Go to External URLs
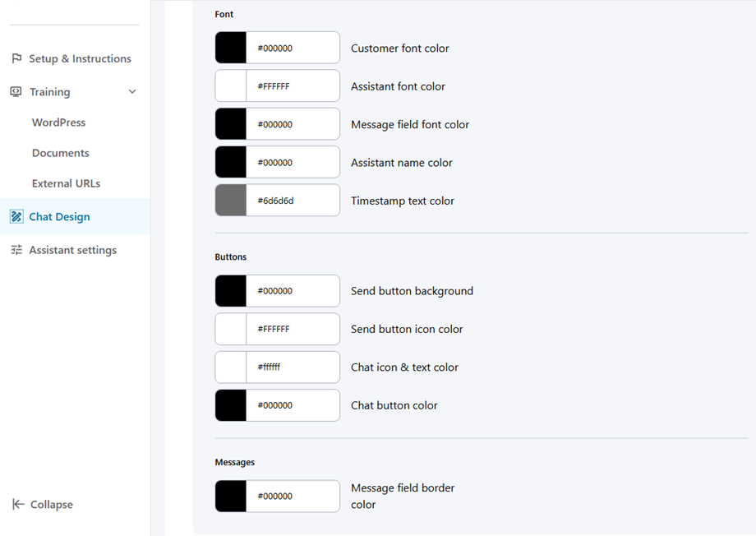Viewport: 756px width, 536px height. pos(66,183)
